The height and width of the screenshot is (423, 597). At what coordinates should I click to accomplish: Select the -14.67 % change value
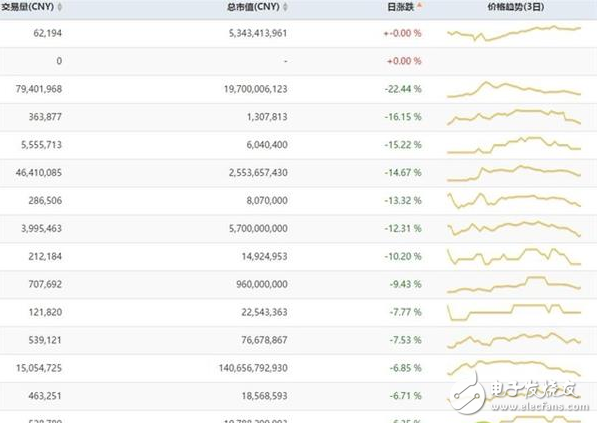pos(403,173)
